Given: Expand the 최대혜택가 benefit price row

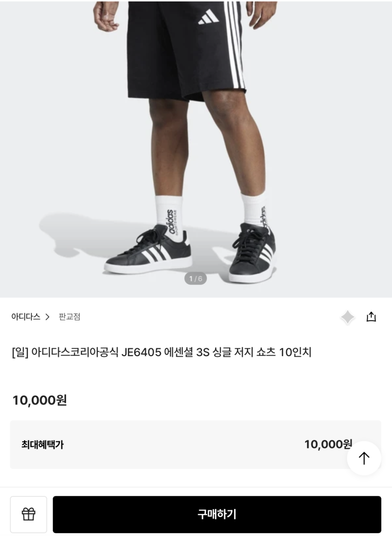Looking at the screenshot, I should (196, 445).
